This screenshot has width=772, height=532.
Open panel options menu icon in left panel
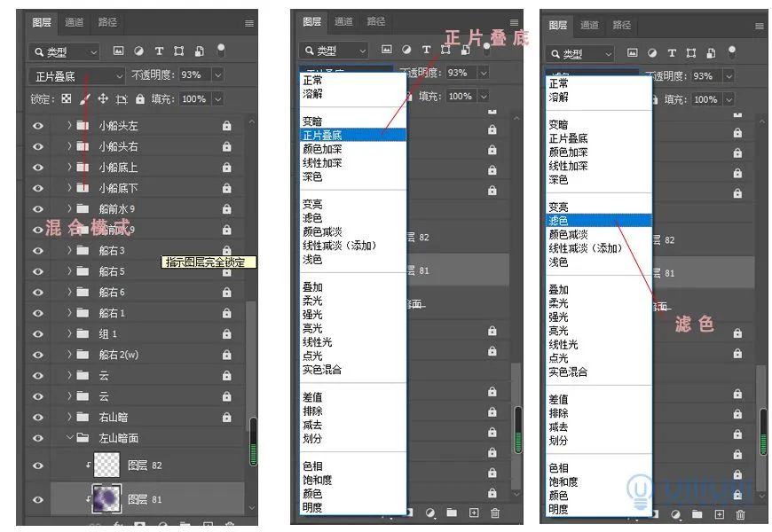point(249,23)
